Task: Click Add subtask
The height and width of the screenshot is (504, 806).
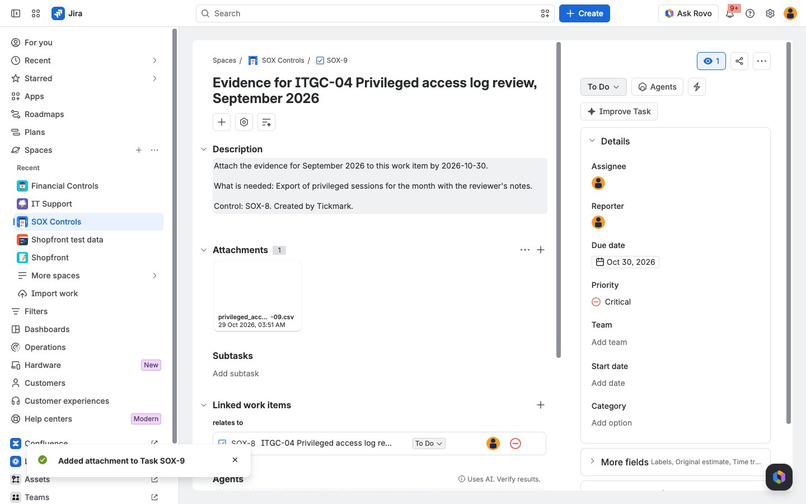Action: coord(236,374)
